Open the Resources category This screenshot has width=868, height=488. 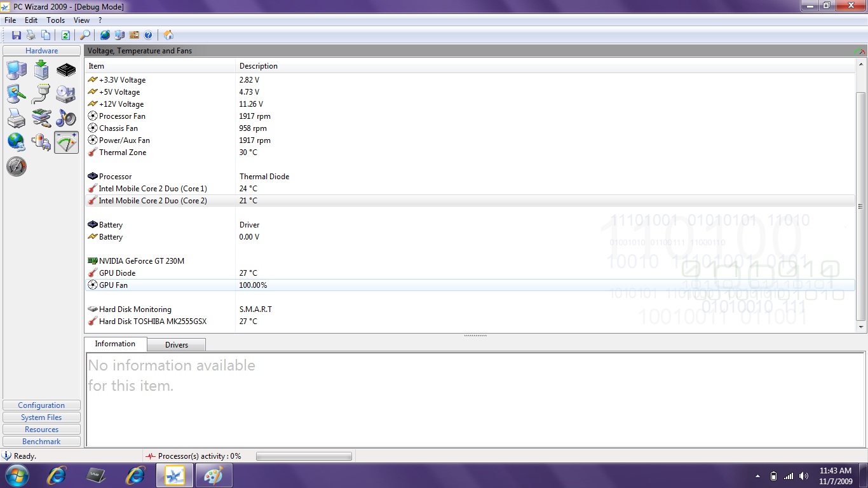click(x=42, y=430)
